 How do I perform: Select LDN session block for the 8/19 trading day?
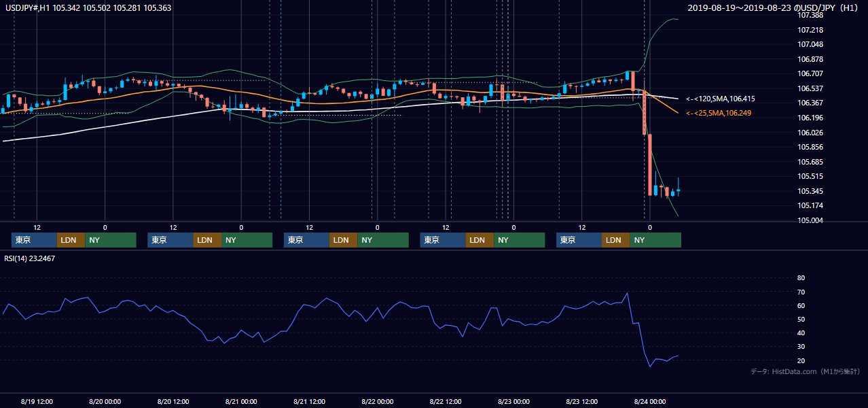pyautogui.click(x=71, y=240)
